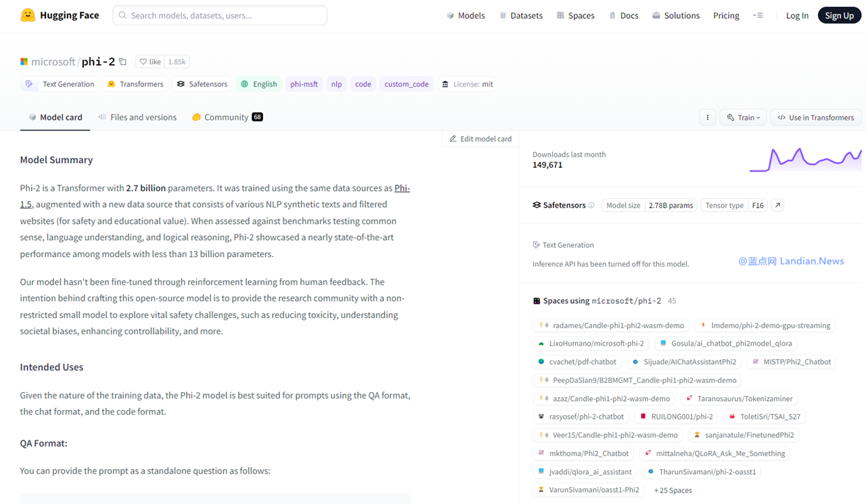Open the tensor details arrow icon
Viewport: 866px width, 504px height.
pyautogui.click(x=777, y=205)
